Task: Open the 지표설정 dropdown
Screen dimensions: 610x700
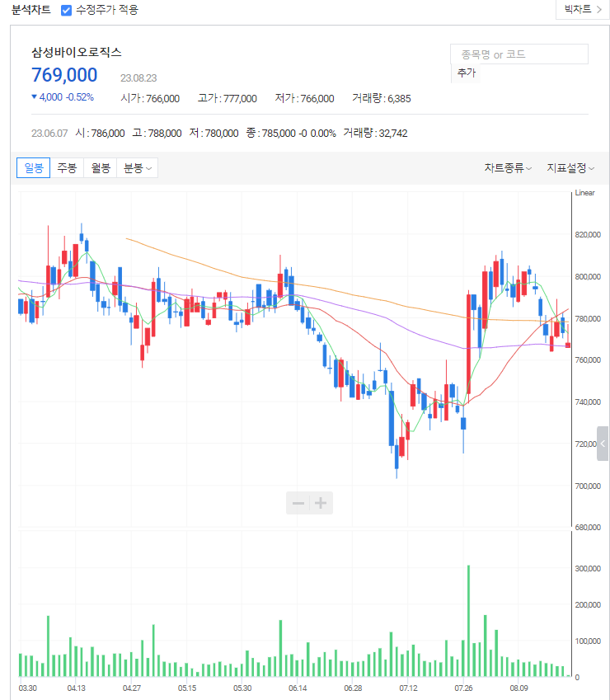Action: coord(570,168)
